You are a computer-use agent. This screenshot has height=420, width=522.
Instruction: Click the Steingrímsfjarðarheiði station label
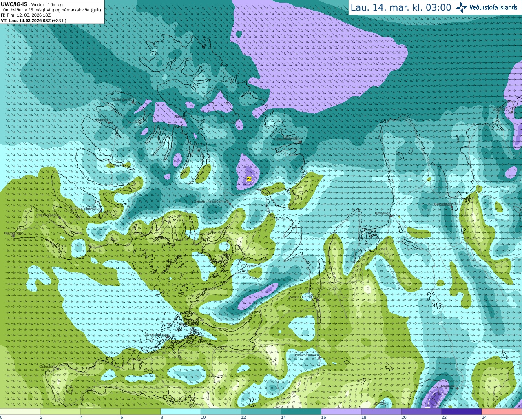click(211, 201)
